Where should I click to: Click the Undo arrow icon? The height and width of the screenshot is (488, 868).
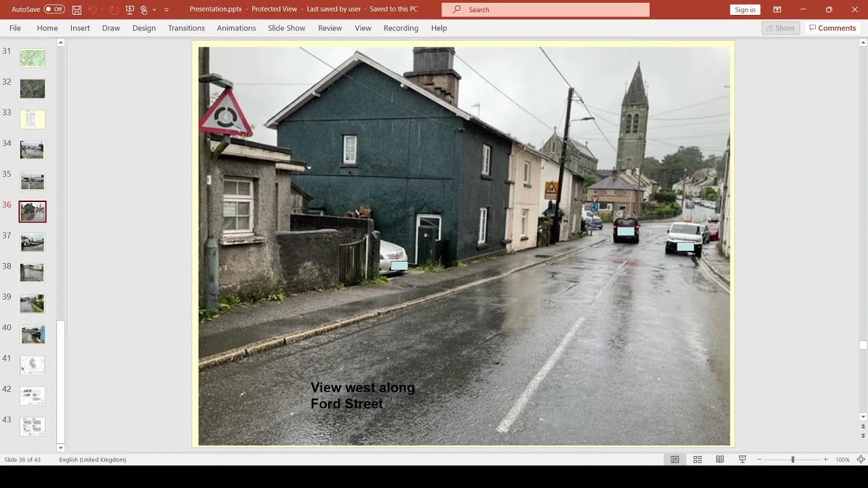pos(92,9)
